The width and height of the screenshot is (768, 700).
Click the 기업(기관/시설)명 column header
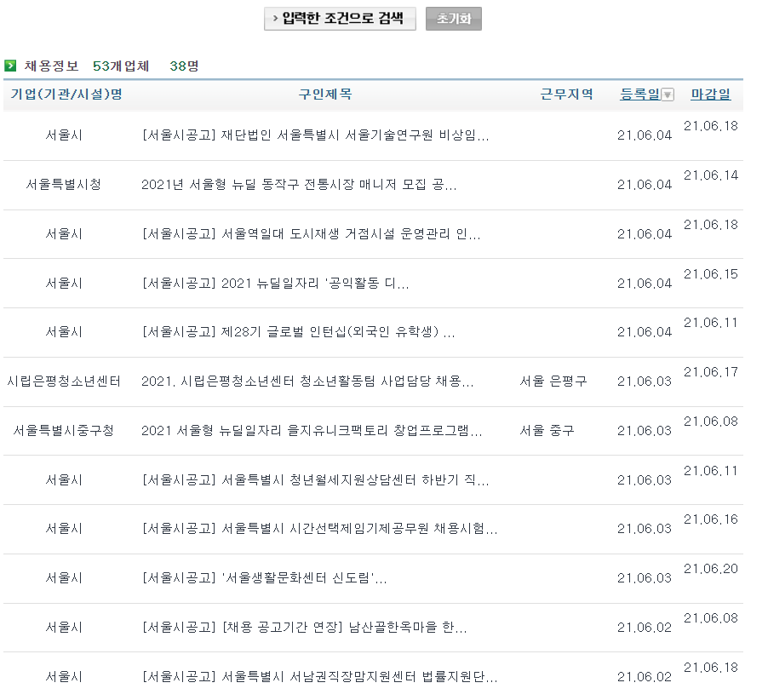[x=66, y=94]
